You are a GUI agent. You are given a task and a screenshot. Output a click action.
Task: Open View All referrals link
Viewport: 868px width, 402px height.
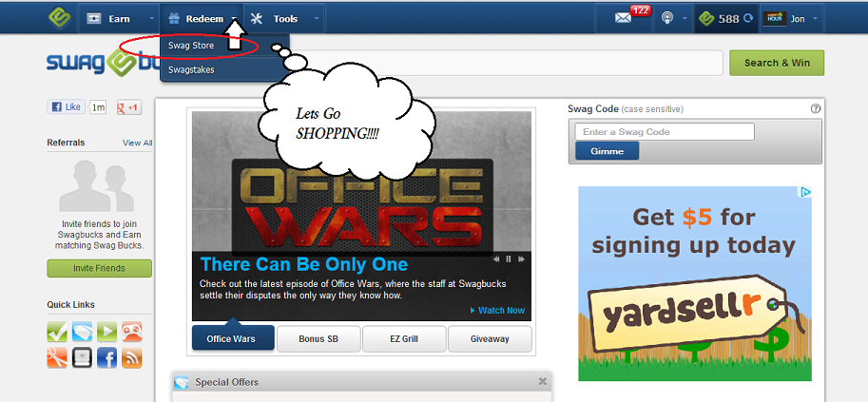pos(137,143)
